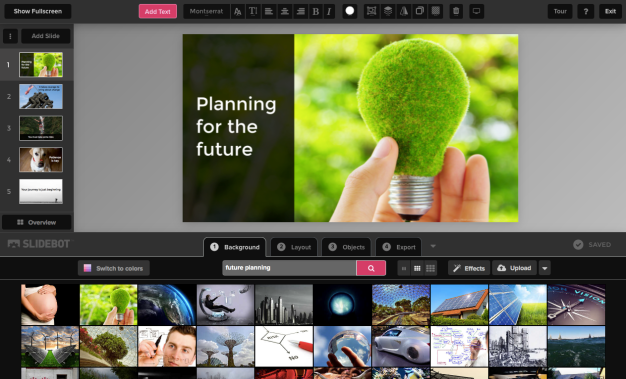Select the large thumbnail grid view

pos(404,268)
